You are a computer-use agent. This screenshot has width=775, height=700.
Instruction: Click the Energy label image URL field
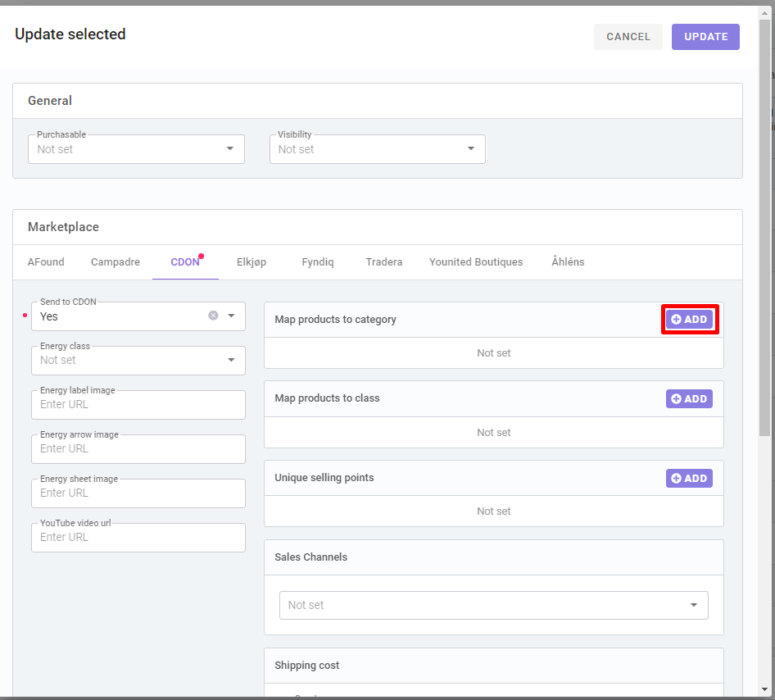138,405
